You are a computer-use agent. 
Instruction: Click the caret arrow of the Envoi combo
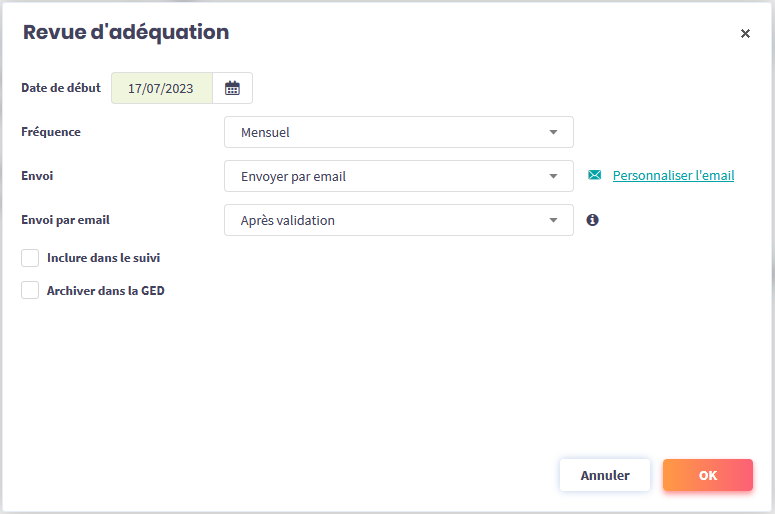(554, 176)
